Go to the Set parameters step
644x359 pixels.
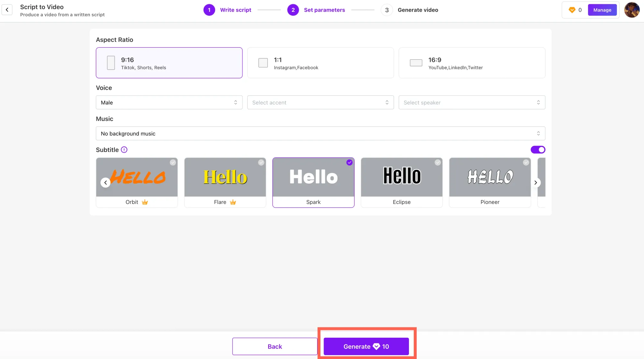324,10
